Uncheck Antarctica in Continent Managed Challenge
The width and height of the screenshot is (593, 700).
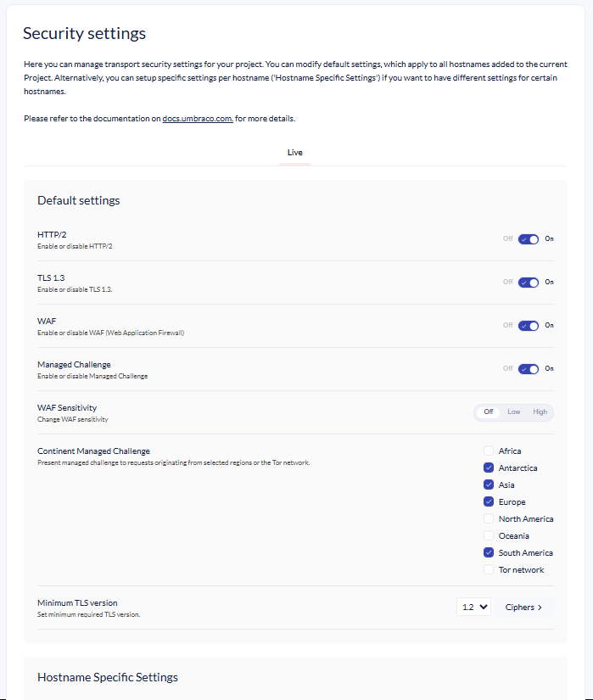489,468
